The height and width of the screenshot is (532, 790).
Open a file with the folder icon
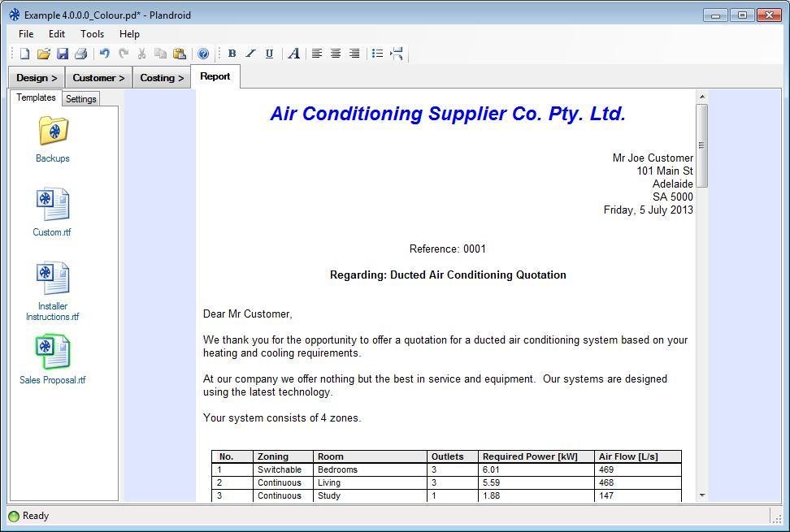pyautogui.click(x=44, y=54)
